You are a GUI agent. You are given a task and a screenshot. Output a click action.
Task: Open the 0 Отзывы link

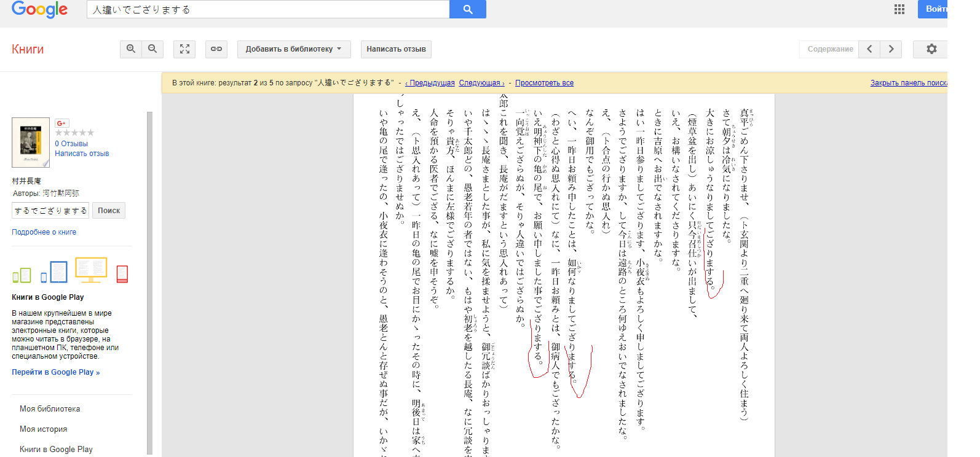[71, 144]
